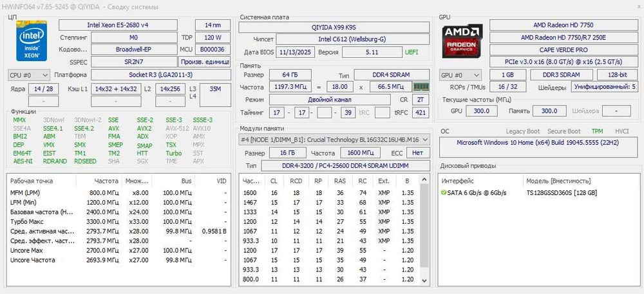Click the Secure Boot indicator
644x294 pixels.
564,131
